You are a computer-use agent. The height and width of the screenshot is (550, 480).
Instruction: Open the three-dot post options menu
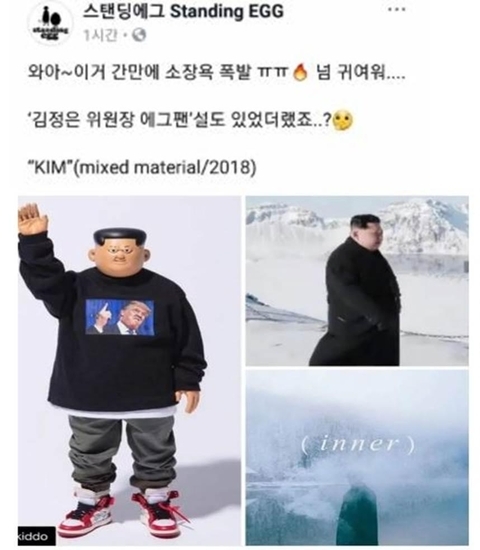397,10
